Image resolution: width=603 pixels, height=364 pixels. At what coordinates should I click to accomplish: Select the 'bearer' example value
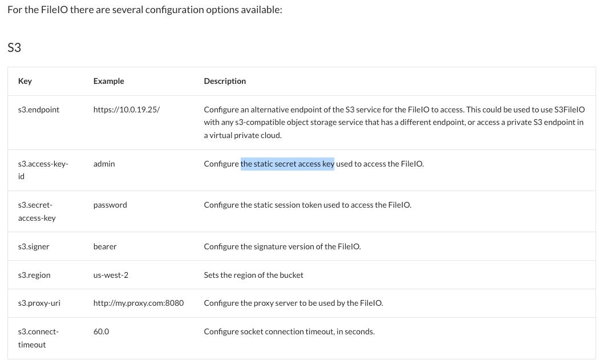pyautogui.click(x=104, y=246)
